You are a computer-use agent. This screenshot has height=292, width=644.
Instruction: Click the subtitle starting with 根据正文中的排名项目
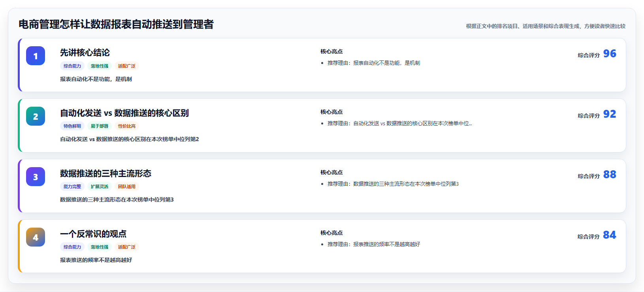point(546,26)
